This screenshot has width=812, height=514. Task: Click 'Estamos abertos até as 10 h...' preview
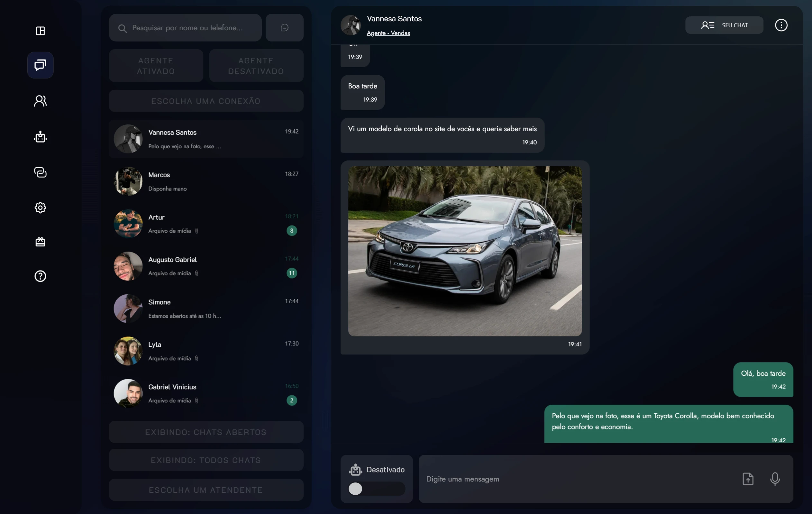[x=185, y=316]
